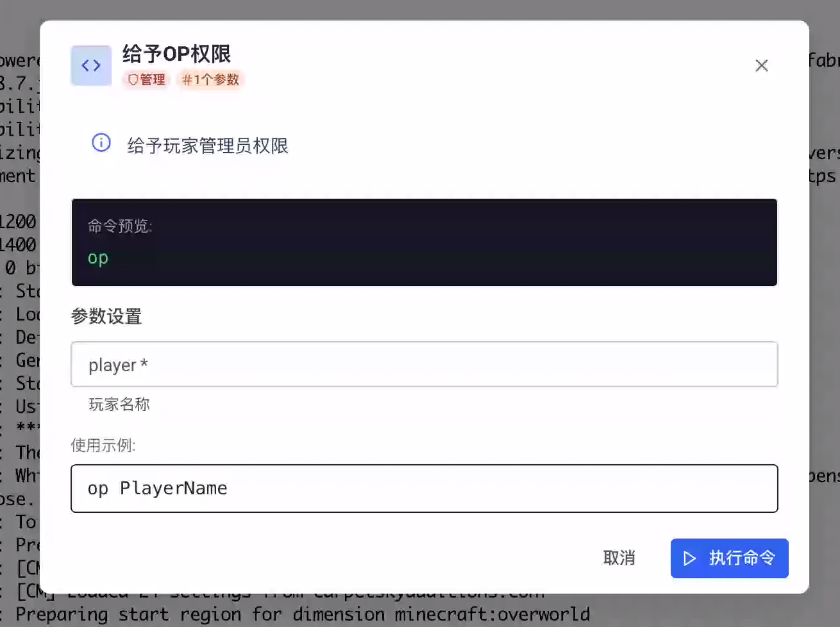Click the info circle icon beside the description

(x=101, y=142)
